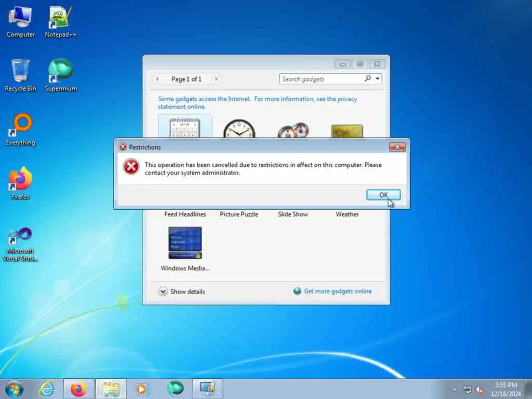The height and width of the screenshot is (399, 532).
Task: Open the Start menu orb
Action: (14, 389)
